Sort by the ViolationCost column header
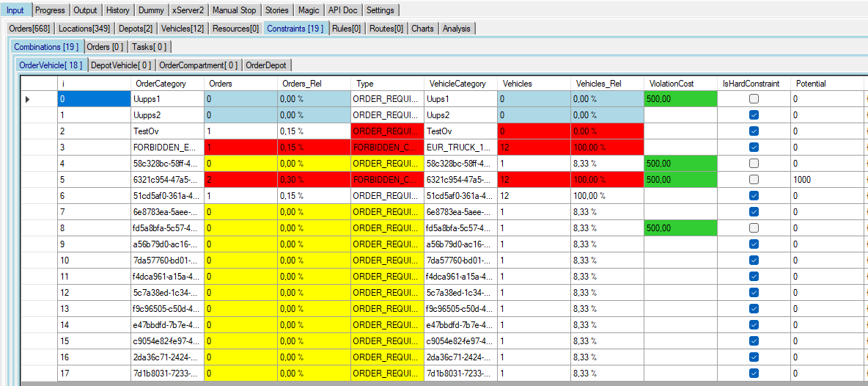The image size is (868, 386). click(x=672, y=84)
